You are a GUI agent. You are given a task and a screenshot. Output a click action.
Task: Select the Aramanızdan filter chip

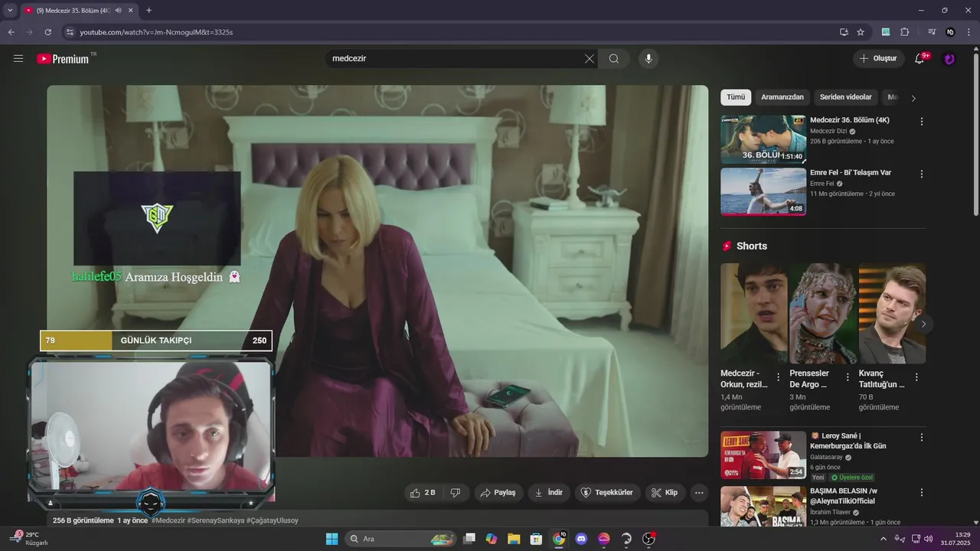[782, 97]
